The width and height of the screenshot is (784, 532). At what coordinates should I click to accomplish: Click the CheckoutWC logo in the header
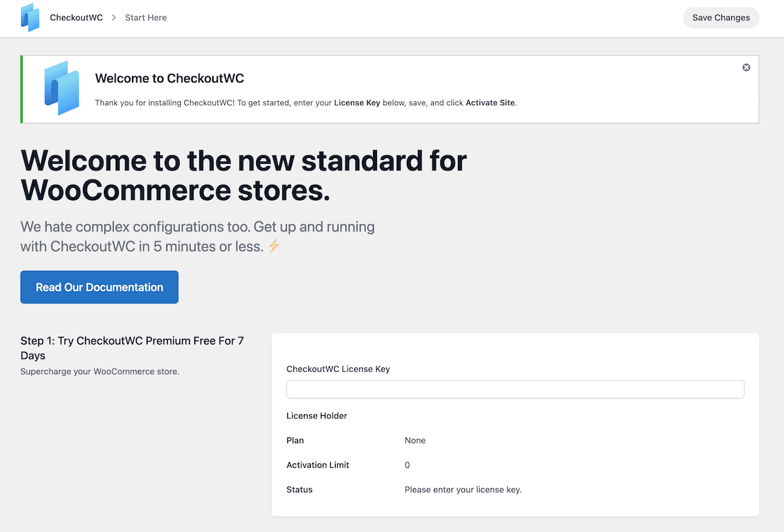click(30, 18)
